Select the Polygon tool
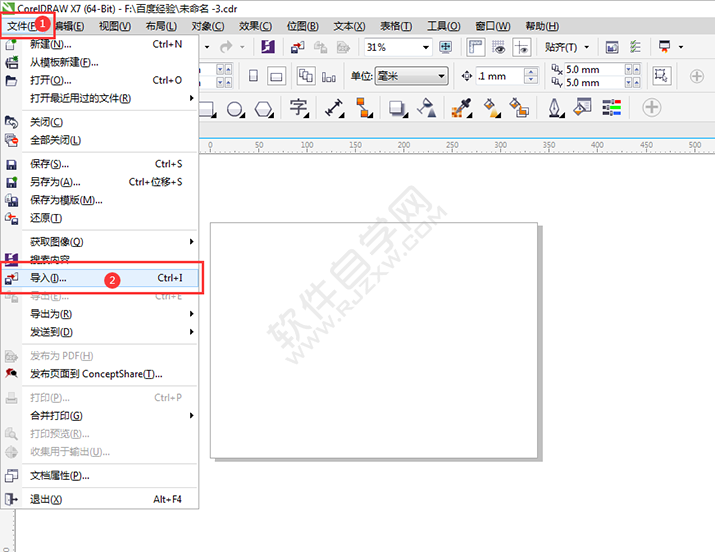715x552 pixels. tap(264, 108)
